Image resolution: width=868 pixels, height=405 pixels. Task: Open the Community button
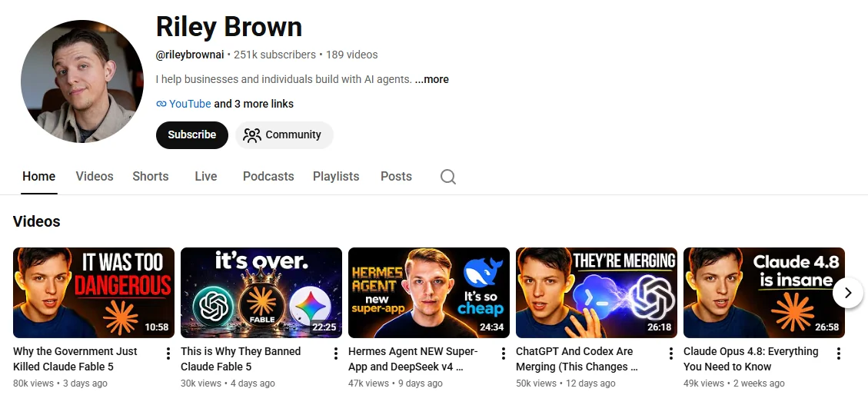pyautogui.click(x=284, y=135)
